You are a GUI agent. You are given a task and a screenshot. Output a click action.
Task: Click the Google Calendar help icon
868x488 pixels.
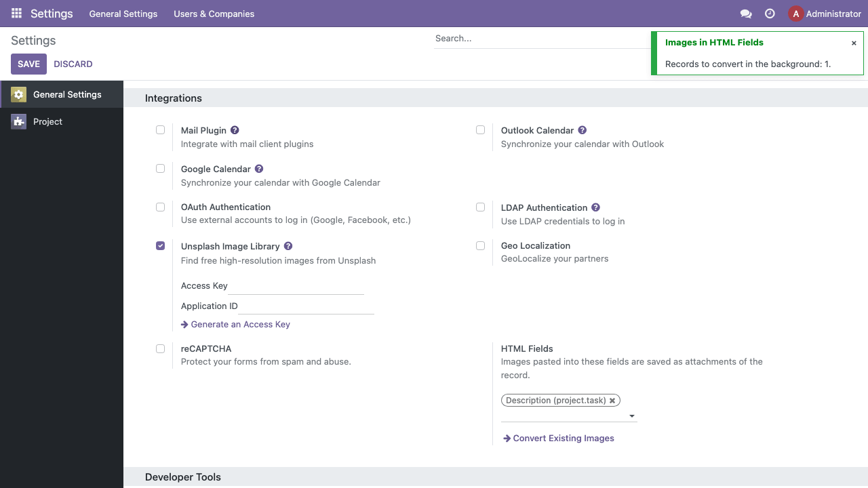(x=259, y=169)
